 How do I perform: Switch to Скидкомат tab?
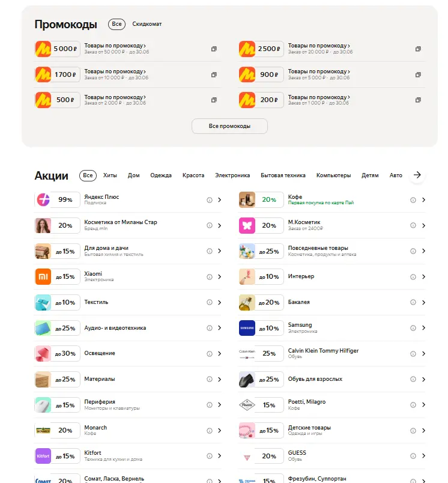(147, 24)
